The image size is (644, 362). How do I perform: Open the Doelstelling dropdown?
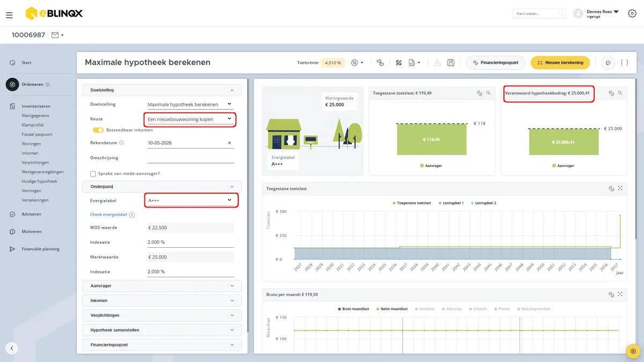pyautogui.click(x=191, y=104)
